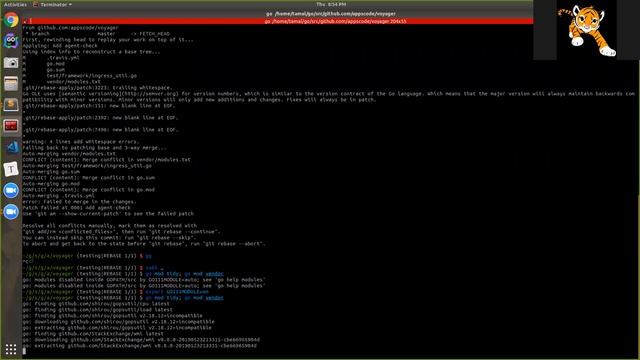This screenshot has width=640, height=360.
Task: Click 'CONFLICT (content): Merge conflict in go.mod'
Action: click(89, 189)
